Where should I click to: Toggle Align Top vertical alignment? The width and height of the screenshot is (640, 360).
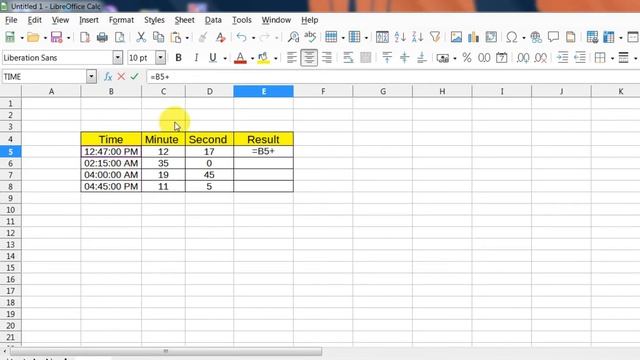[x=387, y=58]
